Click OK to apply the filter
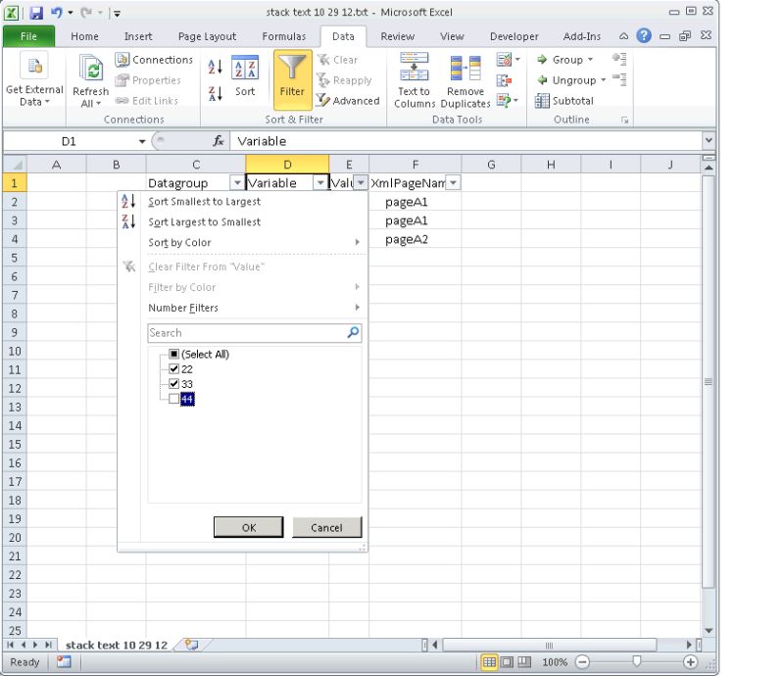The height and width of the screenshot is (676, 784). point(249,526)
